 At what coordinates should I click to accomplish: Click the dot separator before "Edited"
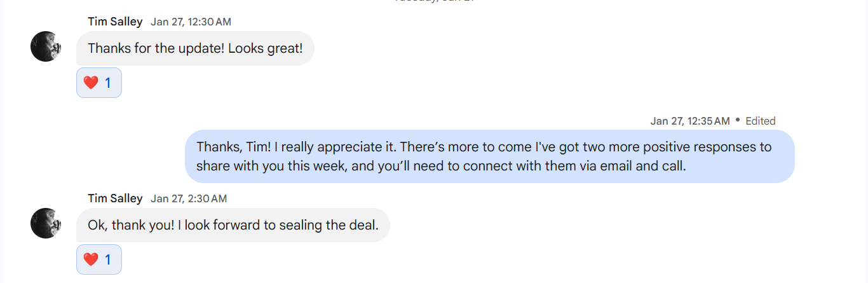[x=738, y=119]
